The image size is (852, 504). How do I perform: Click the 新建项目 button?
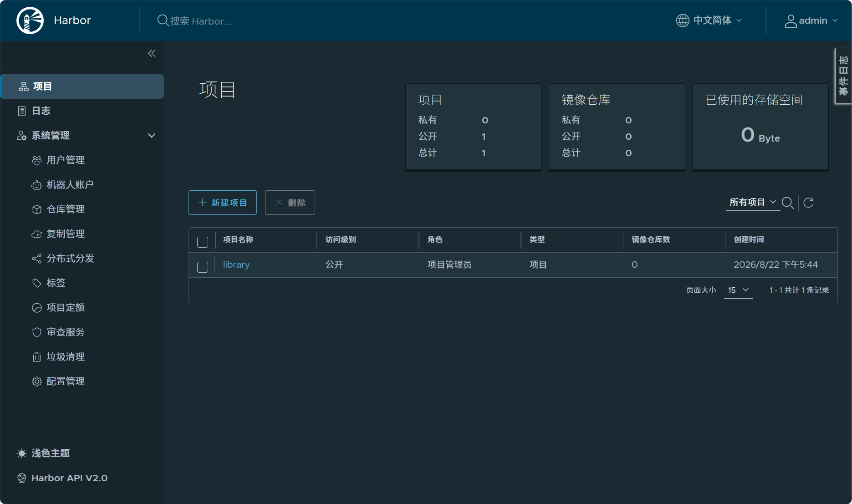pos(223,203)
